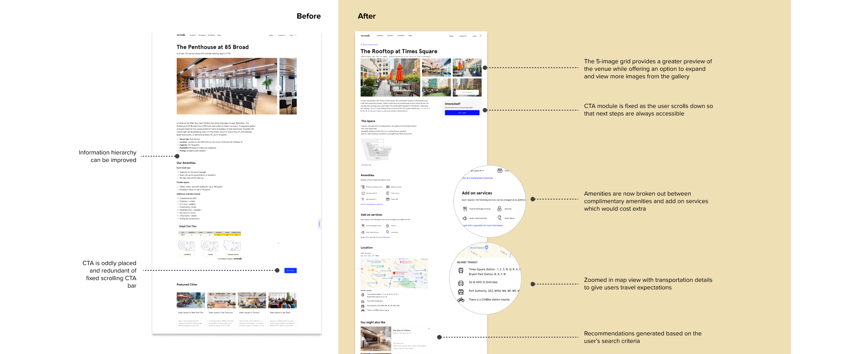The width and height of the screenshot is (868, 354).
Task: Click the 4K screen with AV amenity icon
Action: [x=363, y=193]
